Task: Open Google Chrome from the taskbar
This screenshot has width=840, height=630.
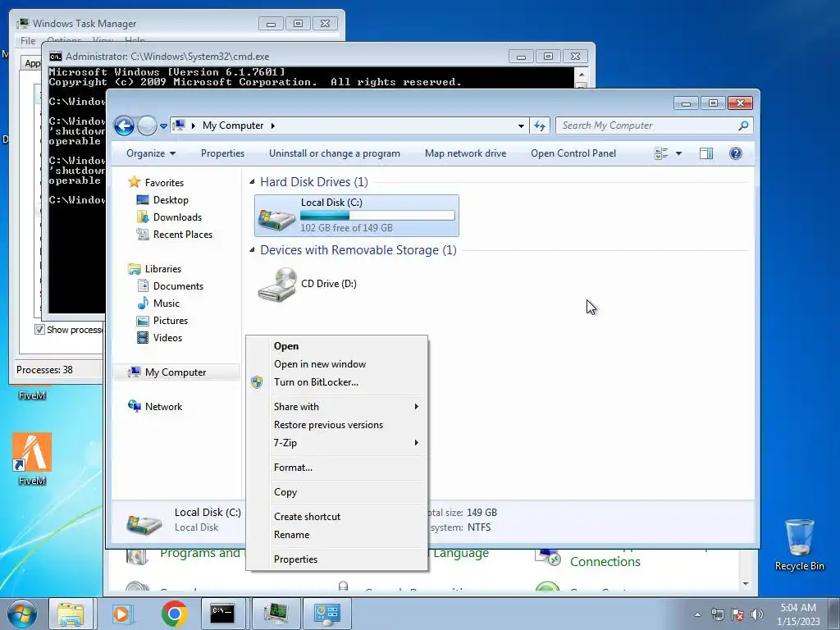Action: click(x=174, y=614)
